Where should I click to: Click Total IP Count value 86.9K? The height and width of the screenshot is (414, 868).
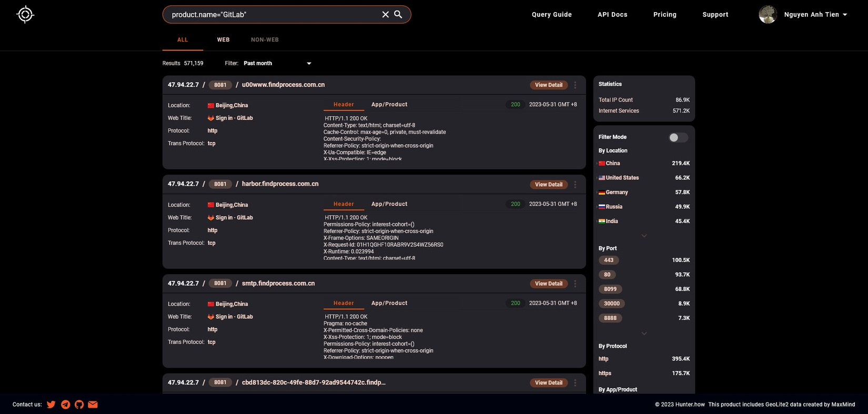[x=682, y=100]
